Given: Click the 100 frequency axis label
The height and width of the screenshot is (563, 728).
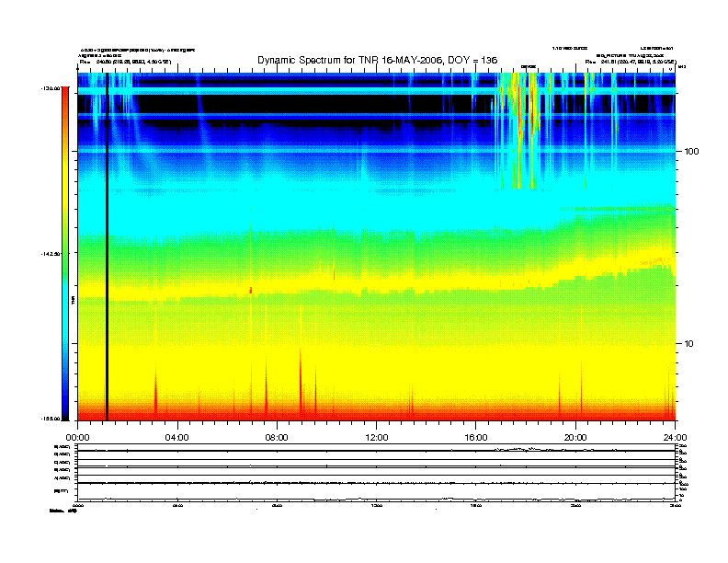Looking at the screenshot, I should 691,152.
